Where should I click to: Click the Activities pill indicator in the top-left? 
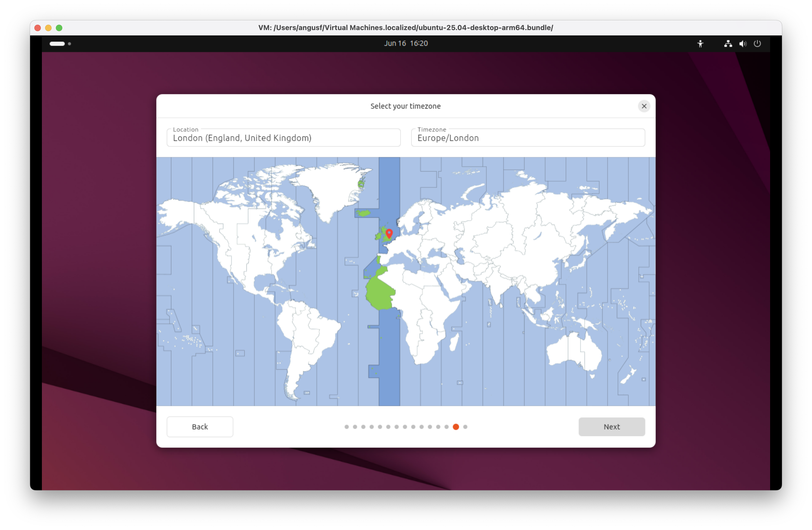tap(57, 44)
